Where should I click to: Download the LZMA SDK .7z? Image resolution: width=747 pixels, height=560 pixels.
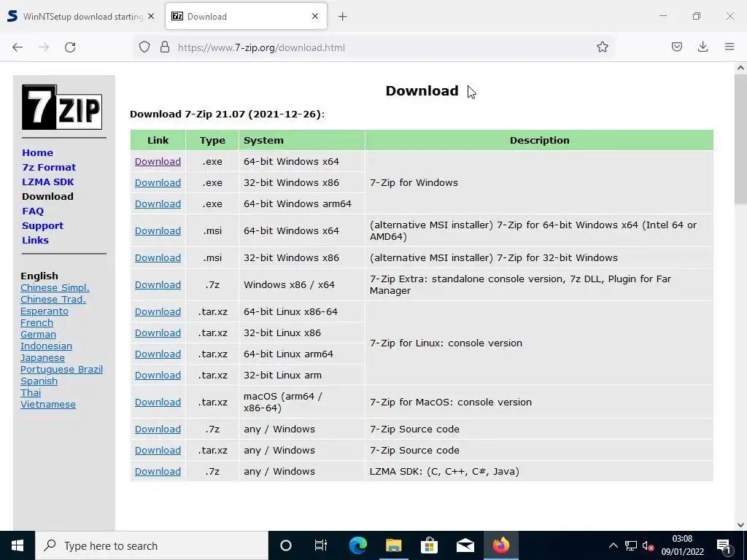click(x=158, y=472)
